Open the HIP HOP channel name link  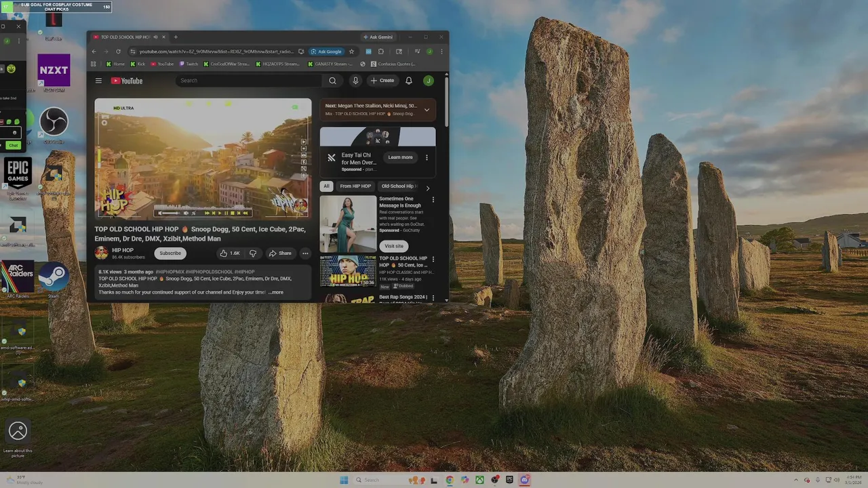click(x=123, y=250)
